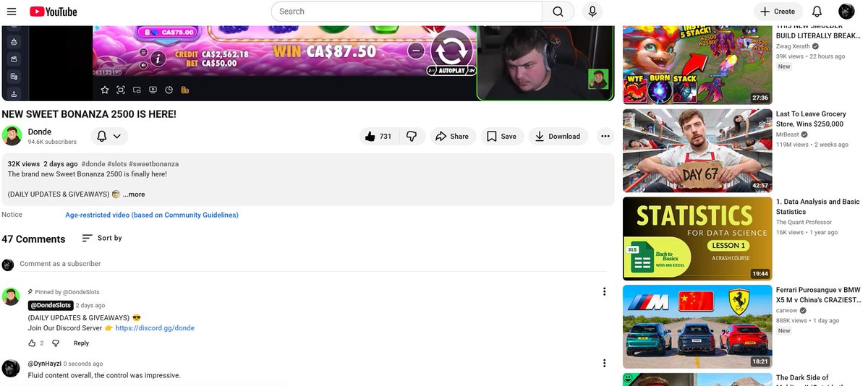
Task: Open the @DynHayzi commenter name
Action: pyautogui.click(x=43, y=364)
